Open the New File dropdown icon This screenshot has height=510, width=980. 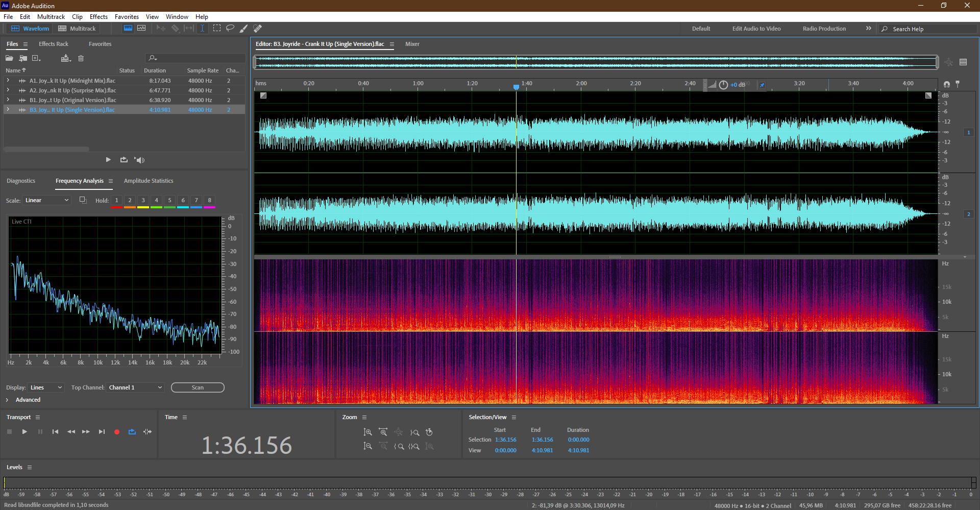pyautogui.click(x=36, y=58)
